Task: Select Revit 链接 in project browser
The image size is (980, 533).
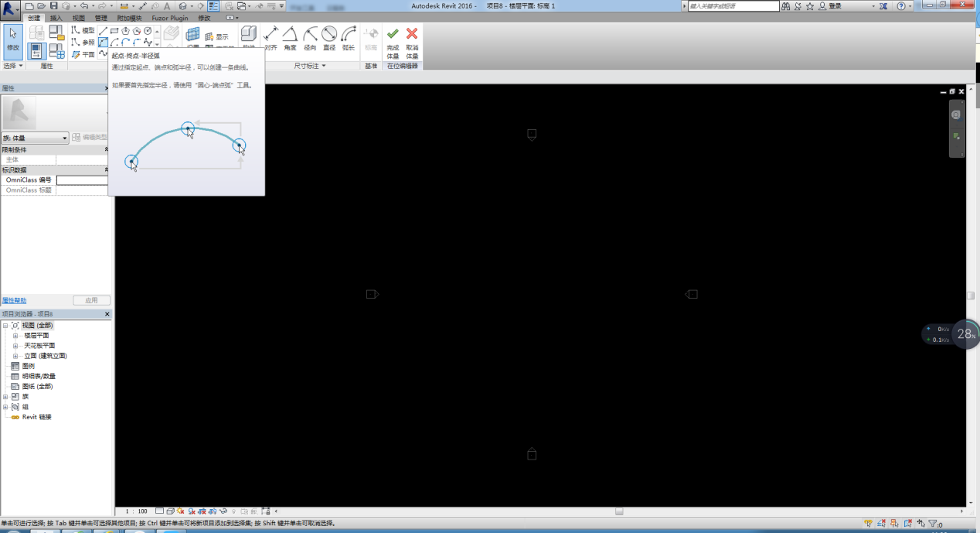Action: [36, 417]
